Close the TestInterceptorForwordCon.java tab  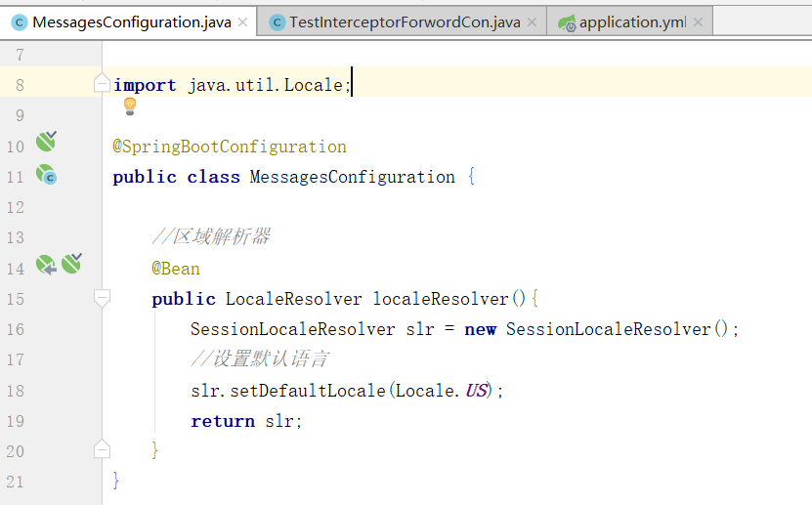(532, 22)
